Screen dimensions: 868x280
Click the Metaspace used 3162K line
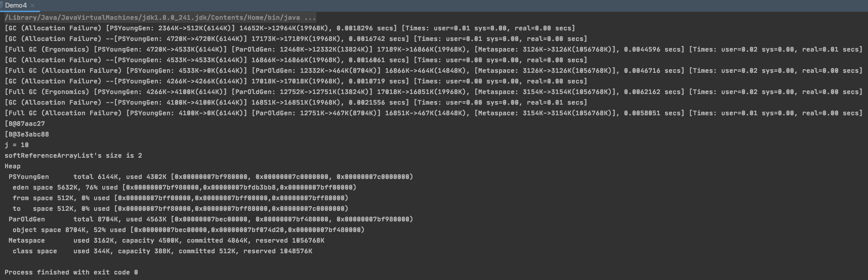point(166,241)
